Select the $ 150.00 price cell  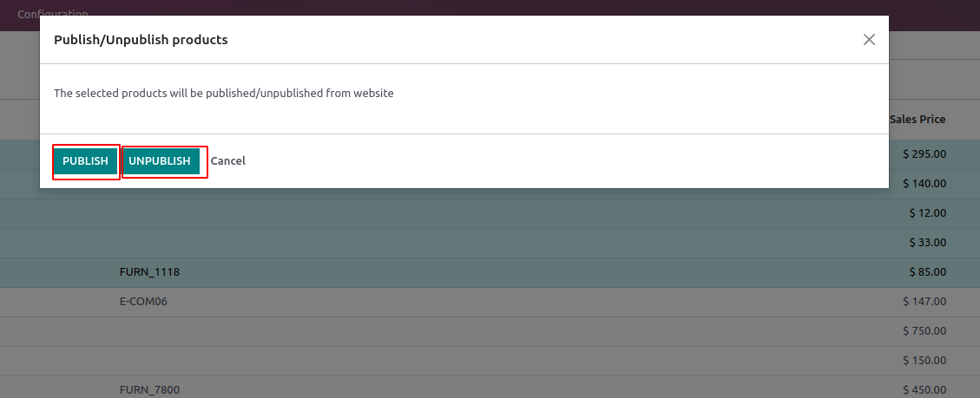[x=924, y=361]
